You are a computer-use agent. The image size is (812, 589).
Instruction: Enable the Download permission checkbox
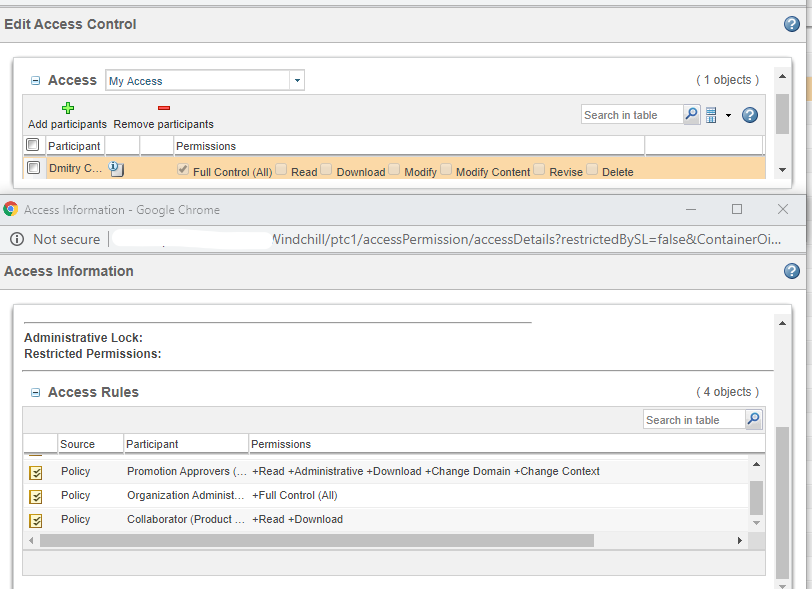click(x=327, y=170)
